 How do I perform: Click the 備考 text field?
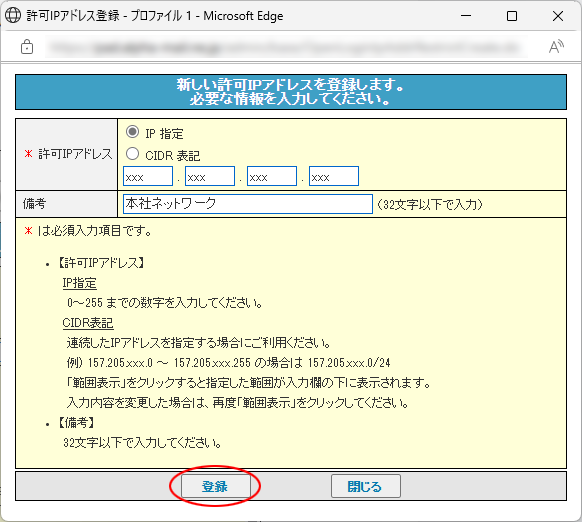click(248, 204)
